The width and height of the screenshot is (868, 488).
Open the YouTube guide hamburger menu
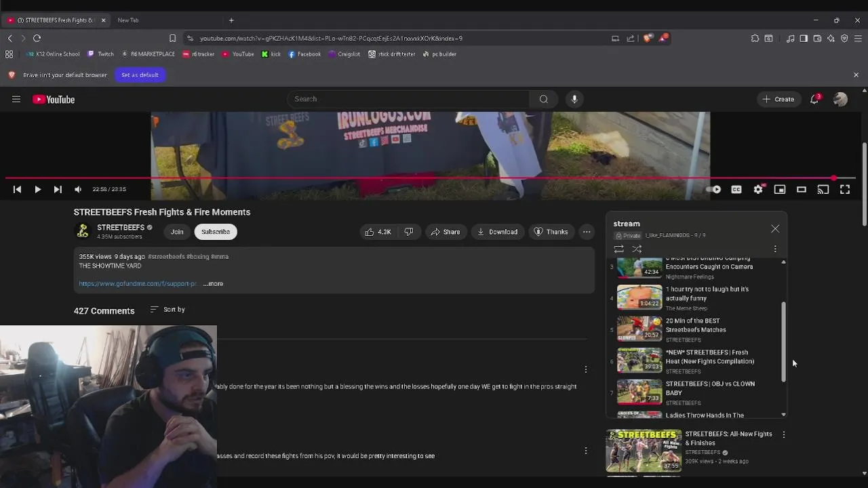coord(16,100)
